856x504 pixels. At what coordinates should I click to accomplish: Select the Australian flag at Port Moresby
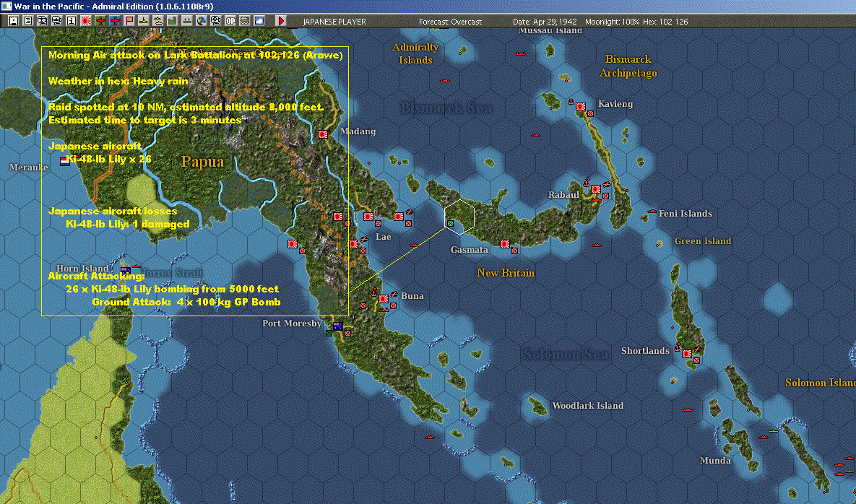pos(338,326)
